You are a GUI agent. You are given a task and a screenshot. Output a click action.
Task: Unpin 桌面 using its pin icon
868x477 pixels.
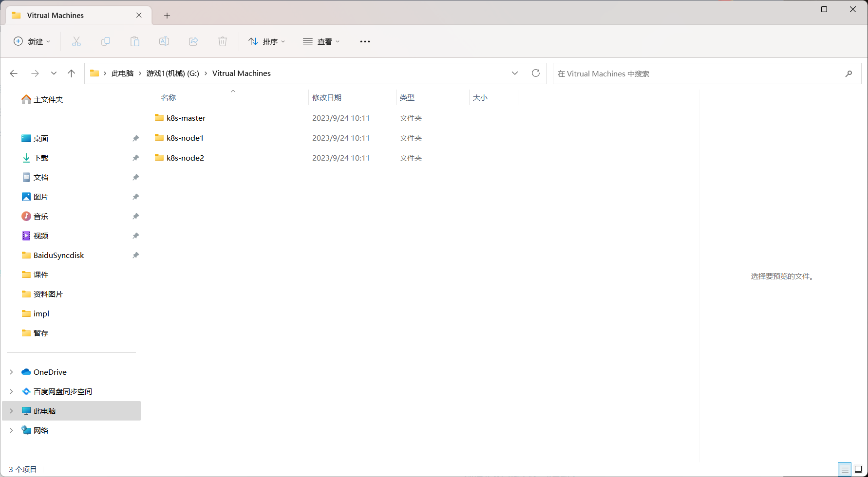pos(135,138)
